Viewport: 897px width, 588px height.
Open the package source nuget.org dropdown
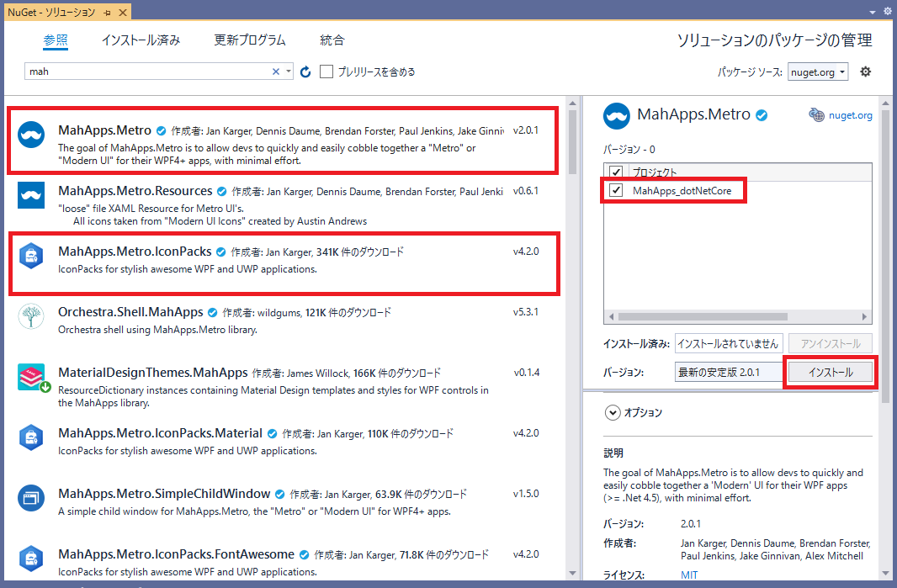[818, 72]
